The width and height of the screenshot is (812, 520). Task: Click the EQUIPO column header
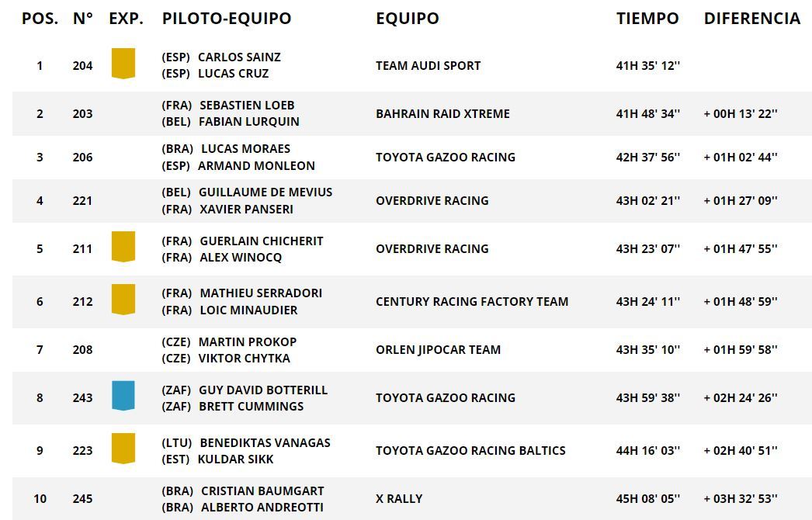tap(407, 19)
